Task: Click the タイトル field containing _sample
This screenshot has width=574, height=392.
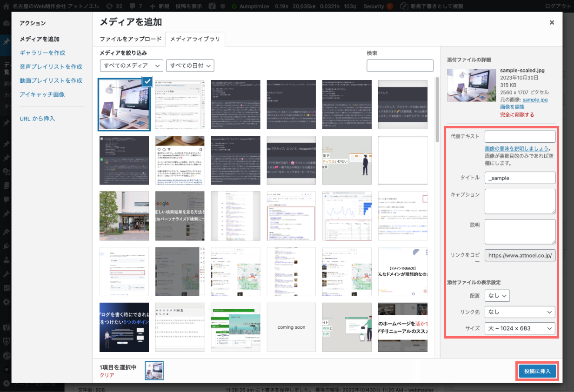Action: coord(520,178)
